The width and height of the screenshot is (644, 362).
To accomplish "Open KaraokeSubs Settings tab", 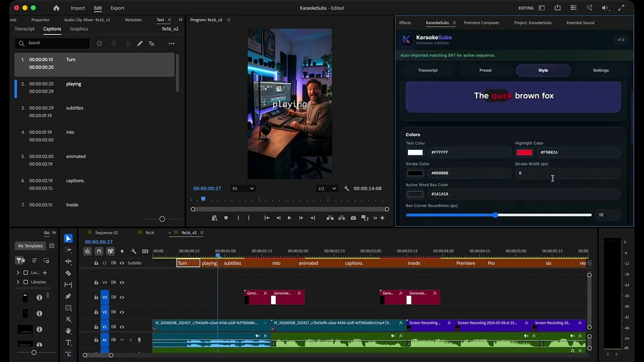I will 601,70.
